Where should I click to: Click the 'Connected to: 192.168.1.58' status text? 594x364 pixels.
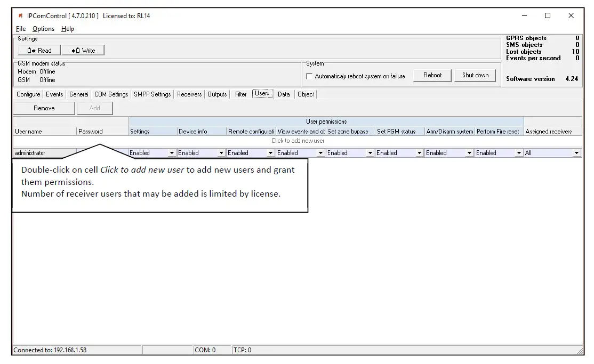click(x=50, y=350)
